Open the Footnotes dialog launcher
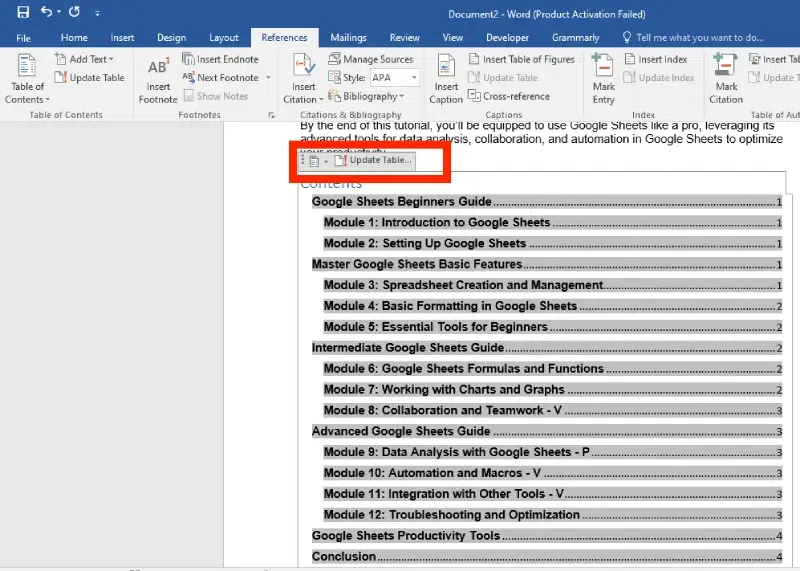The height and width of the screenshot is (571, 800). coord(271,115)
